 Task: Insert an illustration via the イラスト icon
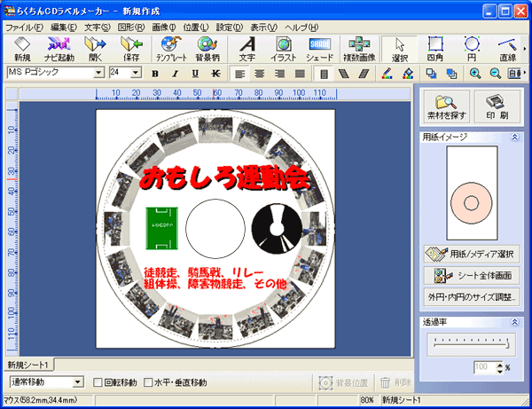point(284,48)
